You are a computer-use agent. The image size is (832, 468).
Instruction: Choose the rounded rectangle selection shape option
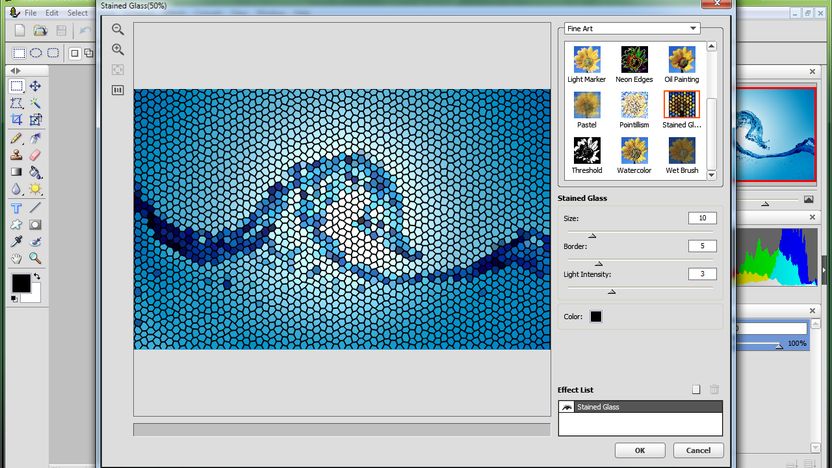click(53, 53)
